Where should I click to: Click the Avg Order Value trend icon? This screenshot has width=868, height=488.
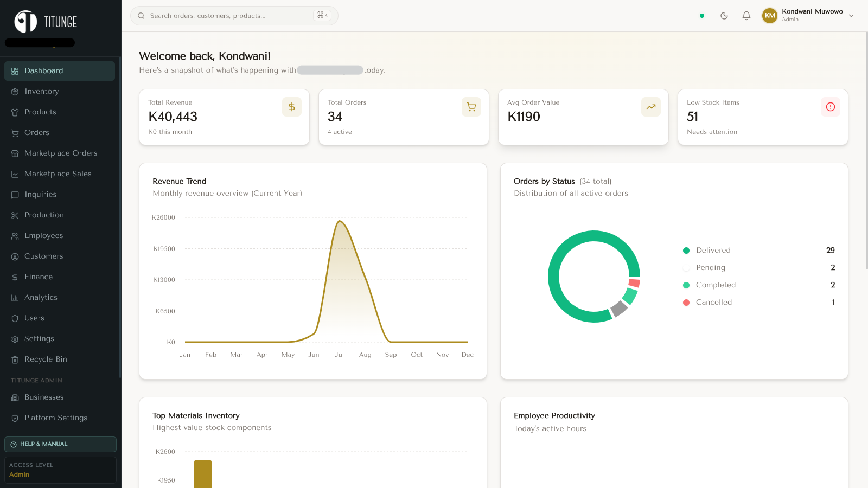[651, 107]
